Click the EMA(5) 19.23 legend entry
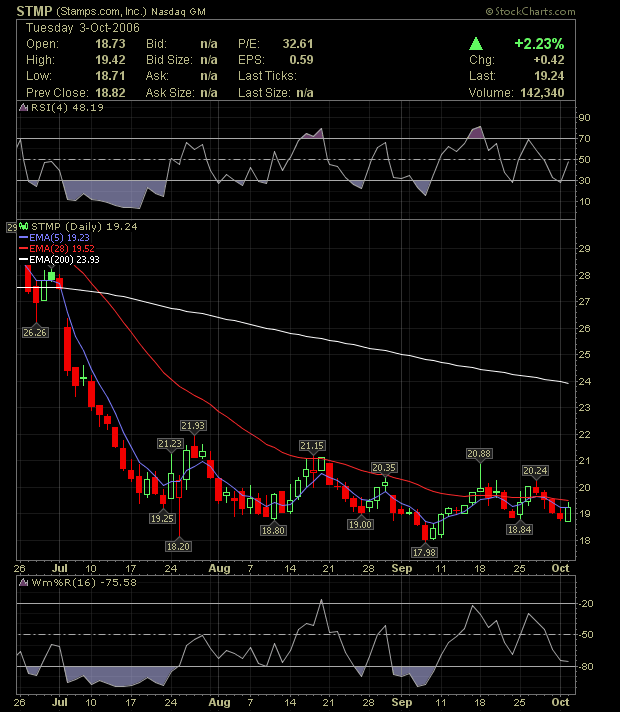This screenshot has width=620, height=712. [x=59, y=237]
